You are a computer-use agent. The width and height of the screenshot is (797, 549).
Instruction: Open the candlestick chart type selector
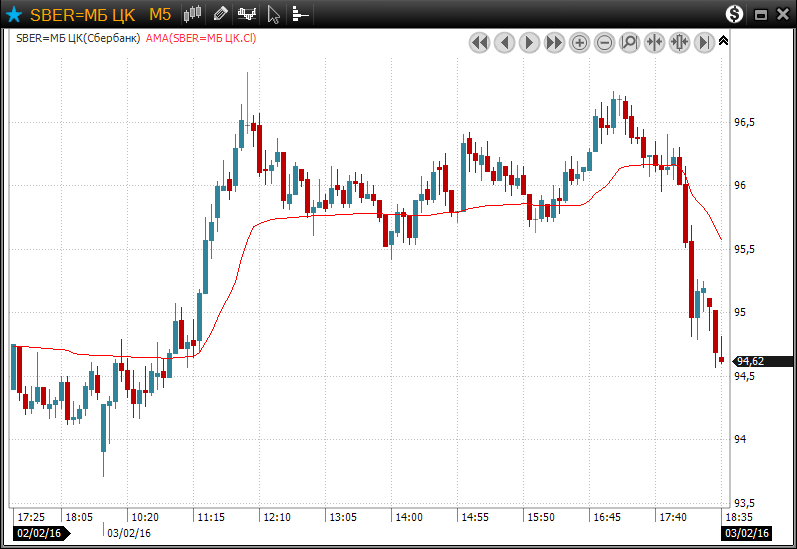click(x=194, y=14)
